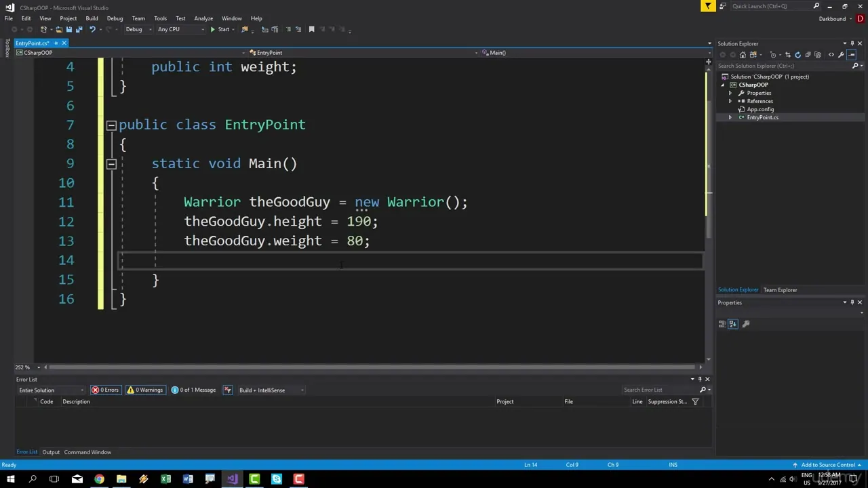This screenshot has height=488, width=868.
Task: Open Excel from the taskbar
Action: [165, 479]
